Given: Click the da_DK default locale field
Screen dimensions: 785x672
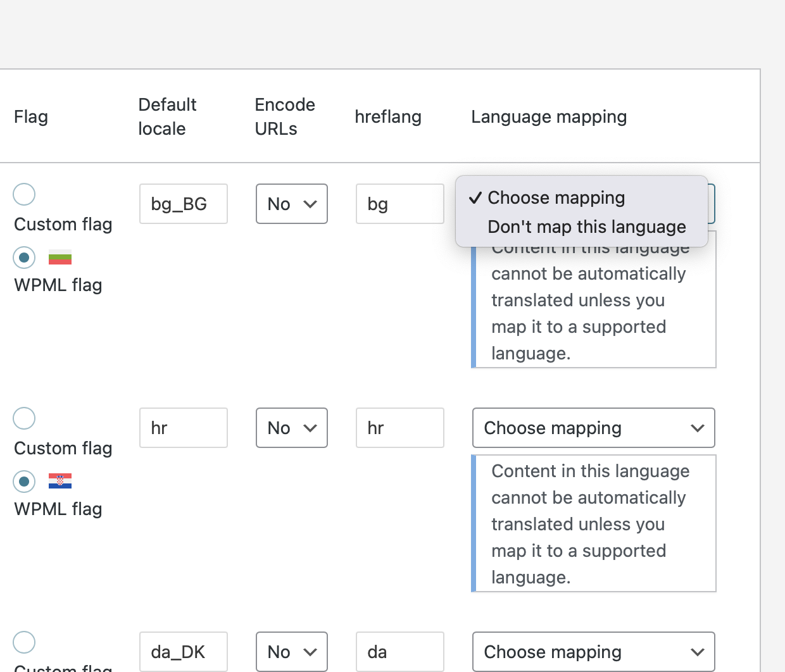Looking at the screenshot, I should coord(183,652).
